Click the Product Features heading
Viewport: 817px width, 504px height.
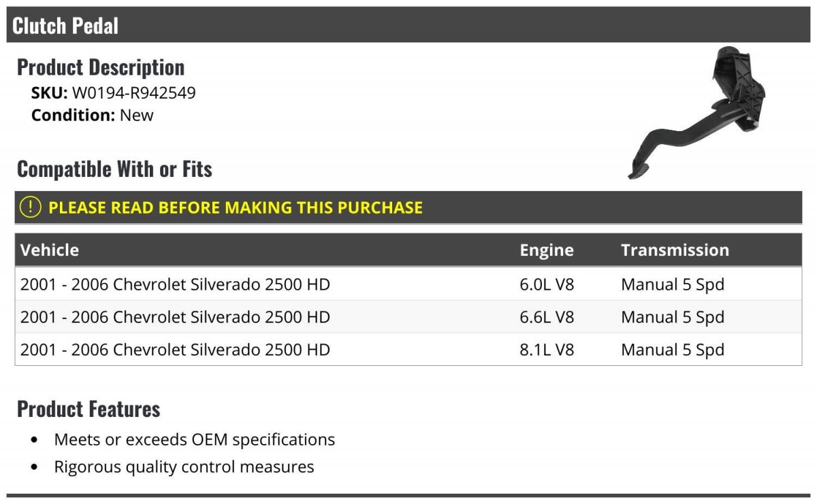click(89, 409)
